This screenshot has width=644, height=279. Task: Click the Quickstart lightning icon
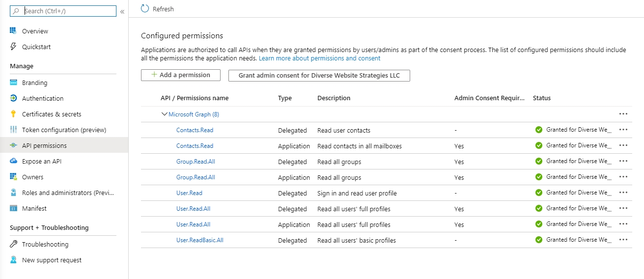[13, 47]
